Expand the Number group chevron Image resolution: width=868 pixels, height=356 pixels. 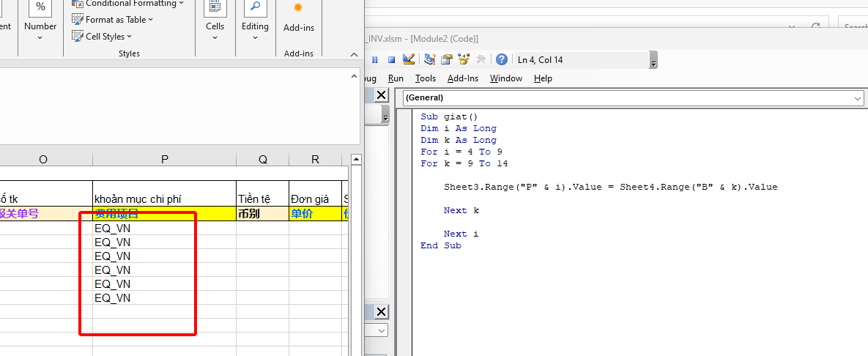point(40,37)
